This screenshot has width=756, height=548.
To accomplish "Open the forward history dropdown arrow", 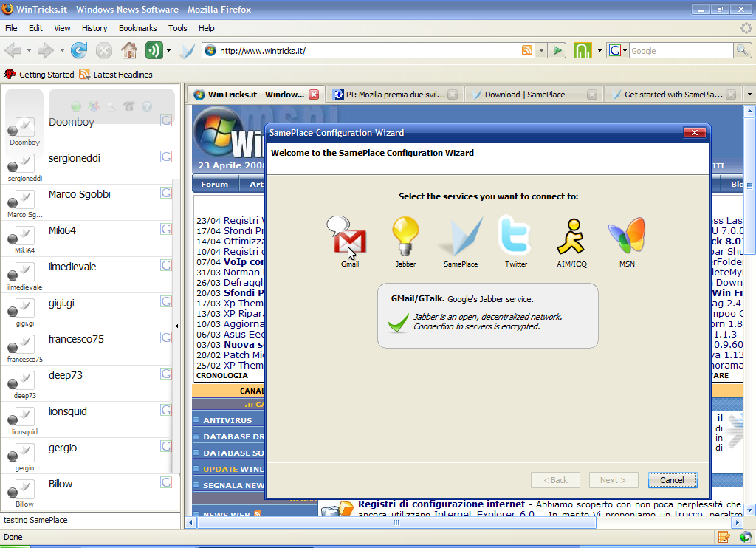I will pos(62,51).
